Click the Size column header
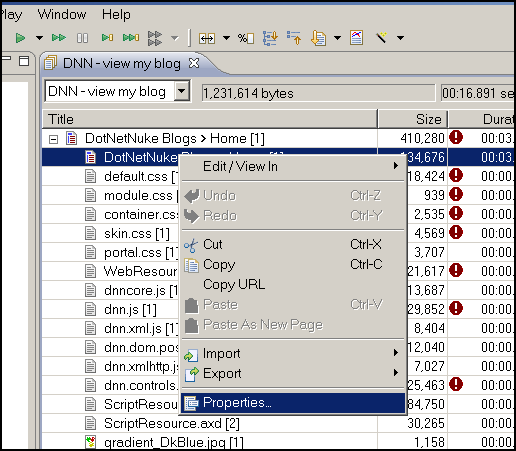516x451 pixels. tap(413, 119)
